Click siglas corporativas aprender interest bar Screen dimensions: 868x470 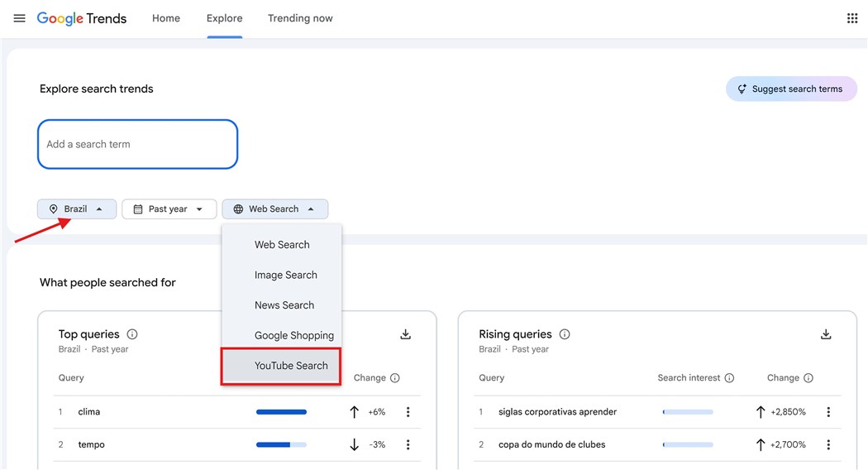pyautogui.click(x=688, y=412)
